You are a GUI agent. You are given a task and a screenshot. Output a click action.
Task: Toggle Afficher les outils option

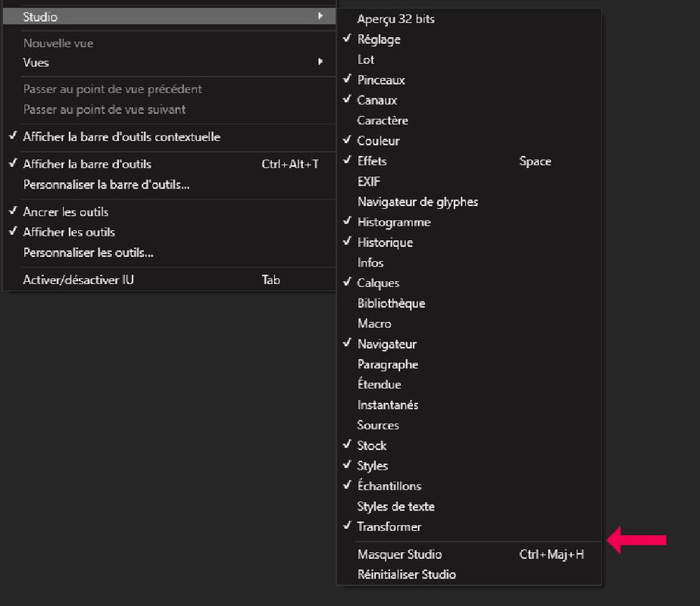coord(169,233)
